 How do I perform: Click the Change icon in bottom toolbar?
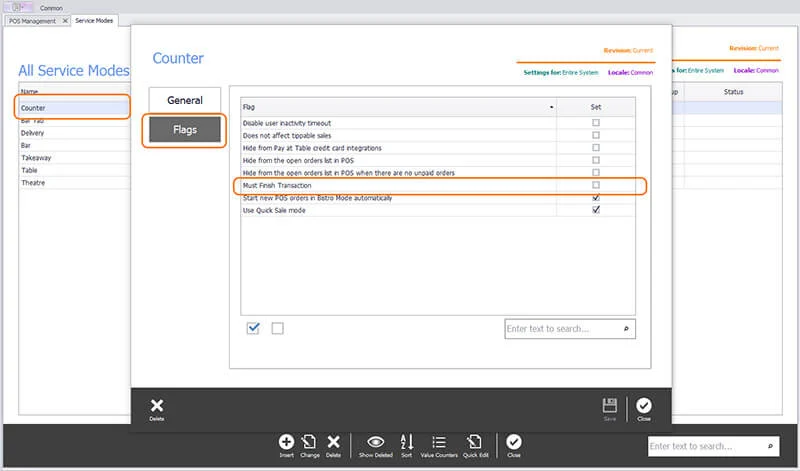click(x=309, y=442)
